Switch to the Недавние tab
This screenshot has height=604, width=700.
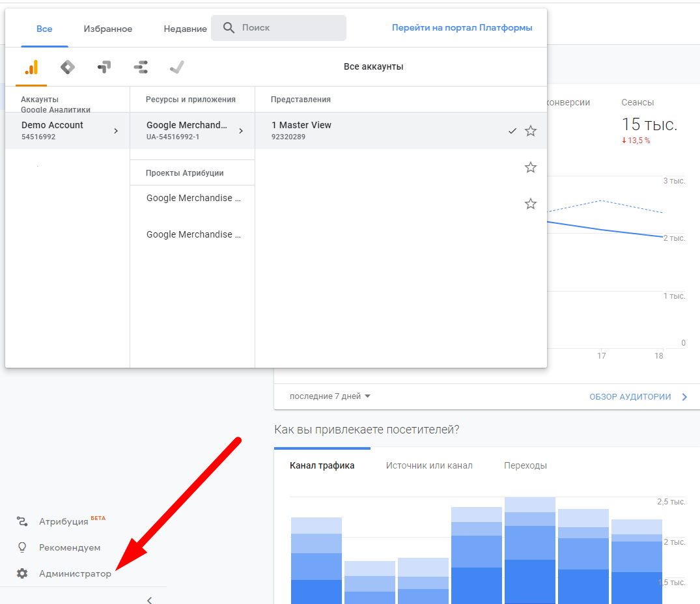tap(186, 29)
